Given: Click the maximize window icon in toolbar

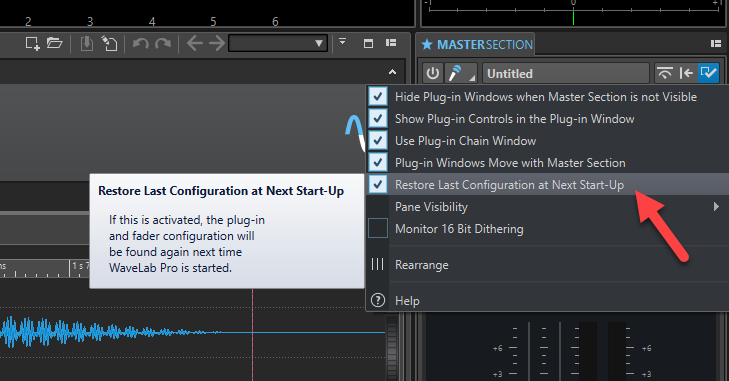Looking at the screenshot, I should pos(368,44).
